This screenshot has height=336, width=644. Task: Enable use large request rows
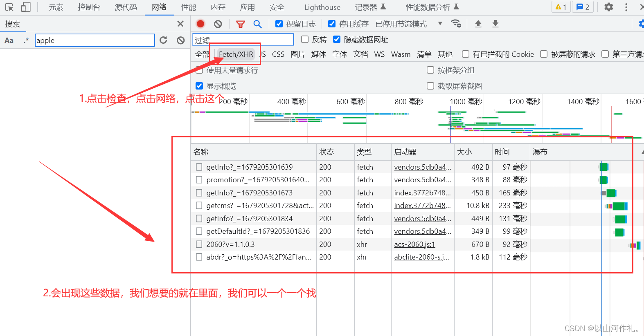click(x=199, y=70)
